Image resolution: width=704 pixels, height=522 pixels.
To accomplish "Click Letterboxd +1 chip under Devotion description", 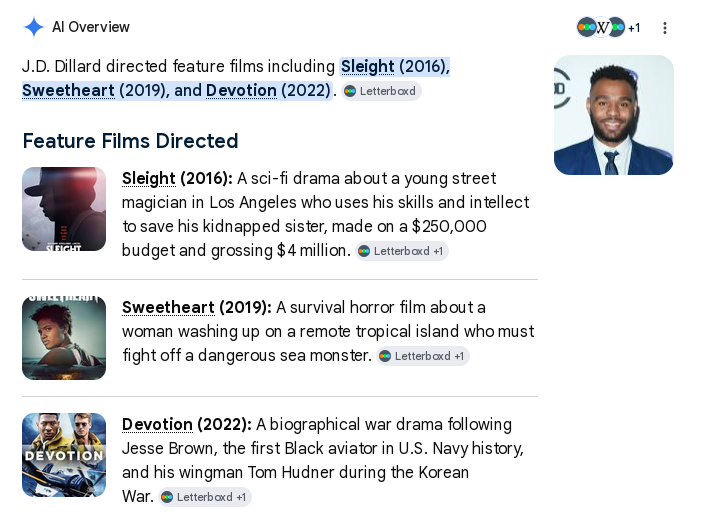I will pyautogui.click(x=204, y=497).
